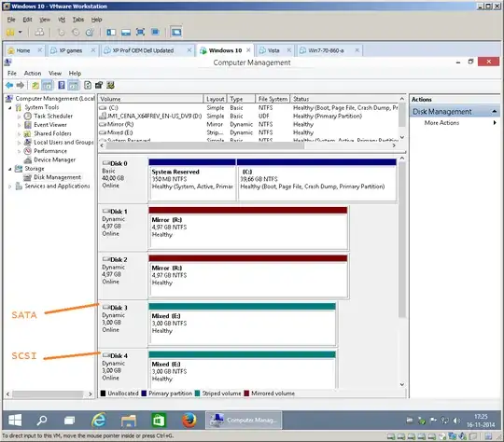Expand Performance tree node
504x442 pixels.
19,151
